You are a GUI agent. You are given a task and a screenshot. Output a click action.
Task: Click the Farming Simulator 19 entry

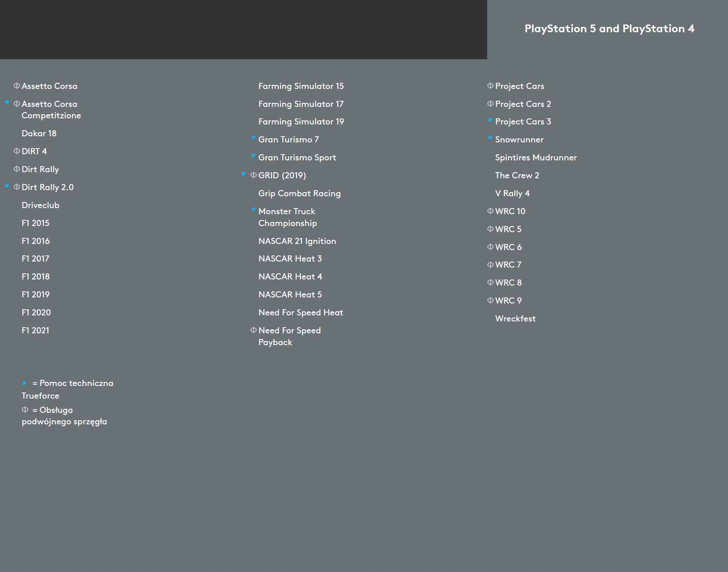pos(301,122)
